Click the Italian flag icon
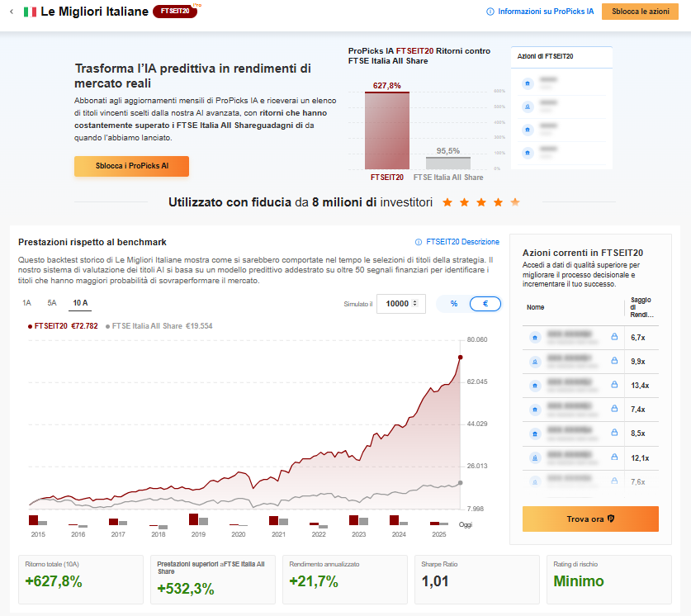 coord(30,12)
